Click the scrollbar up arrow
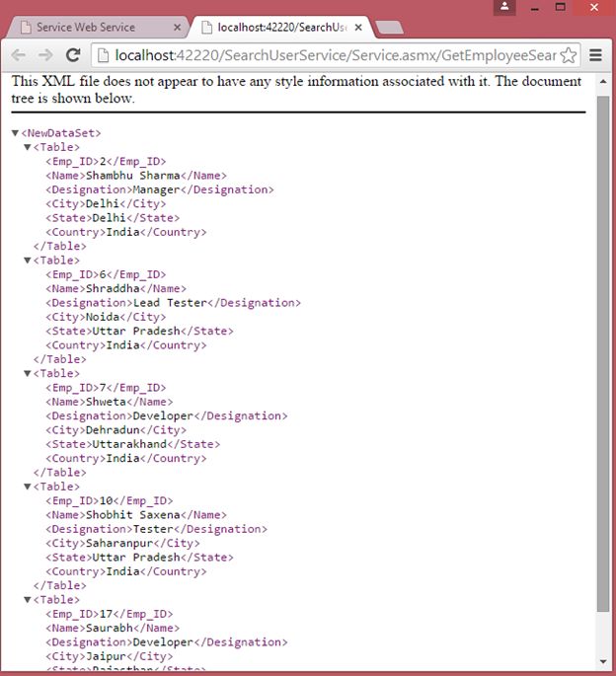The height and width of the screenshot is (676, 616). point(603,82)
